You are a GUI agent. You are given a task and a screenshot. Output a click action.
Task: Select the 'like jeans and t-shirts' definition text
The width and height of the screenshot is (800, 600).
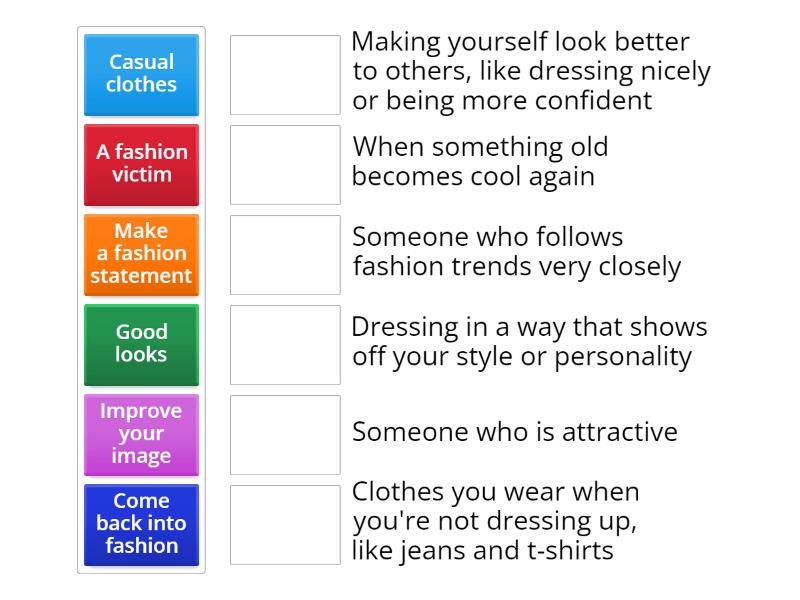click(496, 522)
